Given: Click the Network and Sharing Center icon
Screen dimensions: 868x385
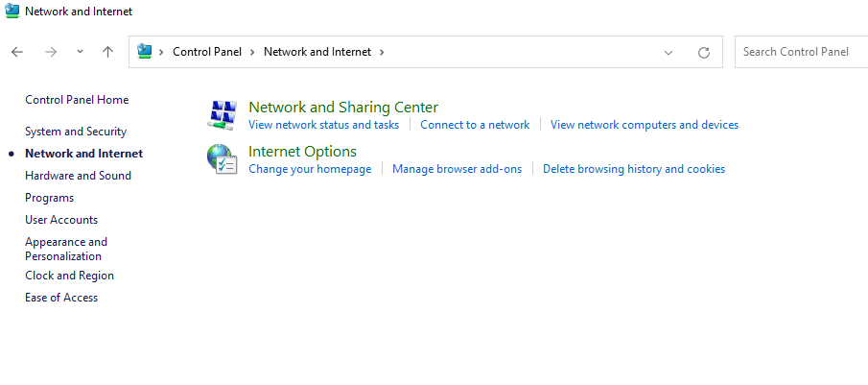Looking at the screenshot, I should 223,114.
